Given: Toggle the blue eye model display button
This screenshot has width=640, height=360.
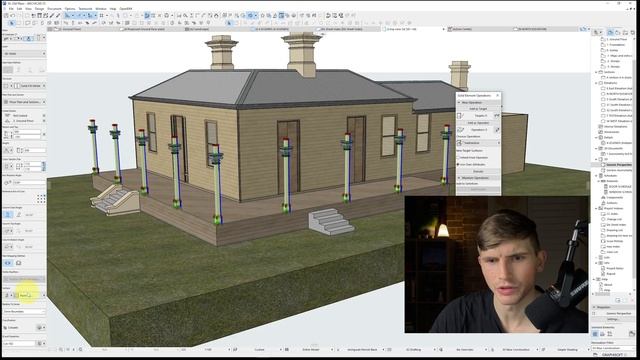Looking at the screenshot, I should [x=8, y=263].
